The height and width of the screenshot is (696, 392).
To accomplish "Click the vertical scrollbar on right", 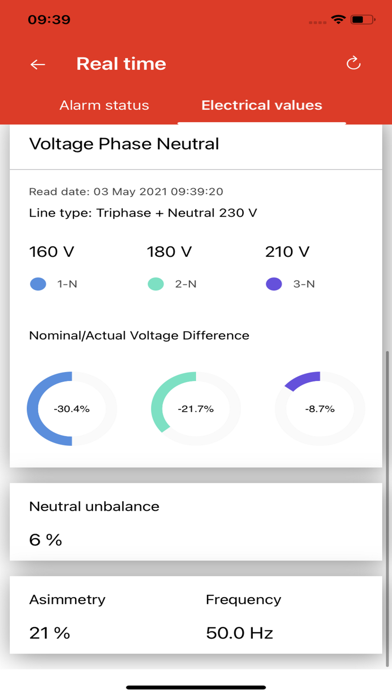I will pyautogui.click(x=389, y=508).
